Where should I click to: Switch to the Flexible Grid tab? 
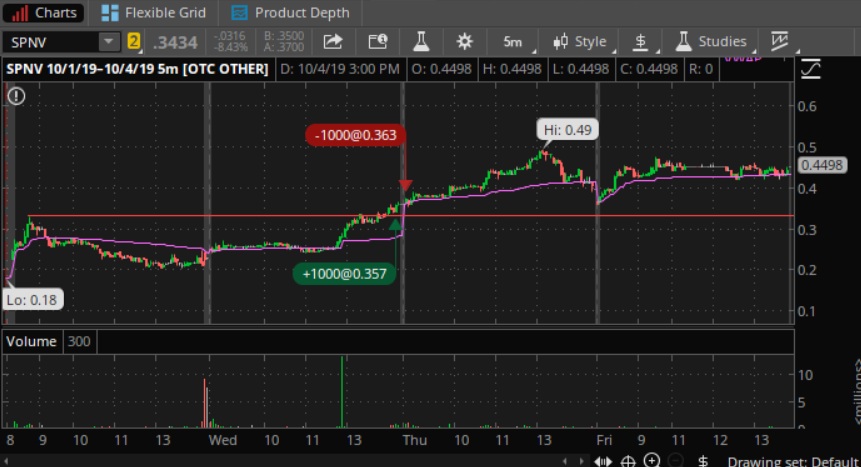tap(154, 13)
